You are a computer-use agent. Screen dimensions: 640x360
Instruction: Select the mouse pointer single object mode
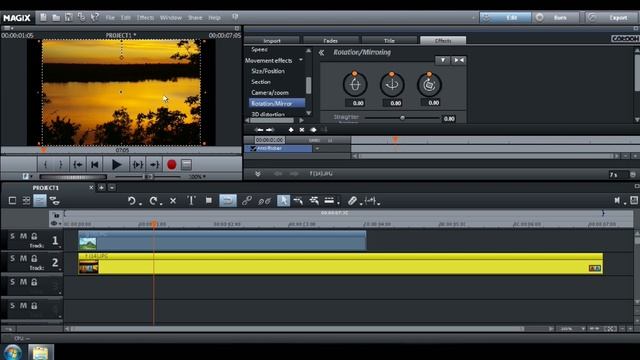(x=283, y=200)
